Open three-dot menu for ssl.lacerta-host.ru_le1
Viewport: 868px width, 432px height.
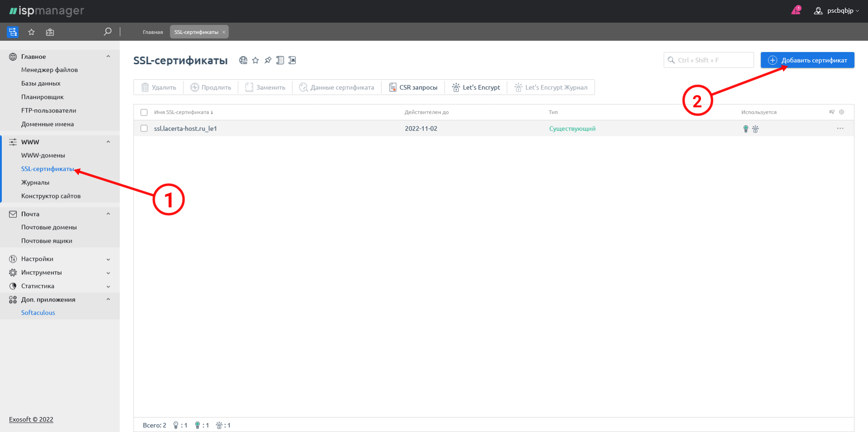(840, 129)
